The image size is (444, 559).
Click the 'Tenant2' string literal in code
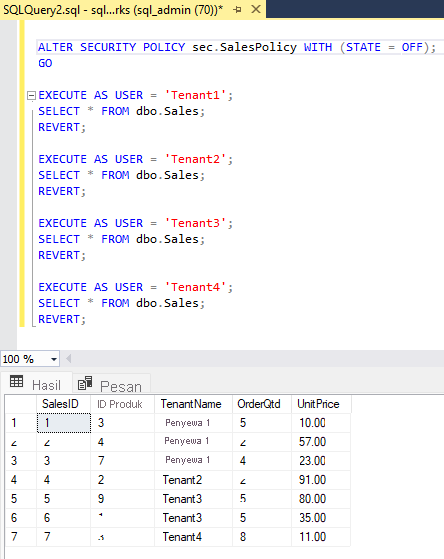[195, 159]
